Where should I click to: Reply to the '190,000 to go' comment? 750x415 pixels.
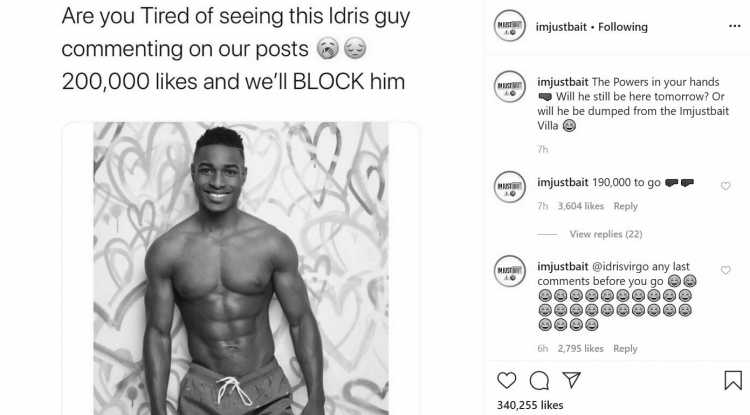(x=626, y=206)
